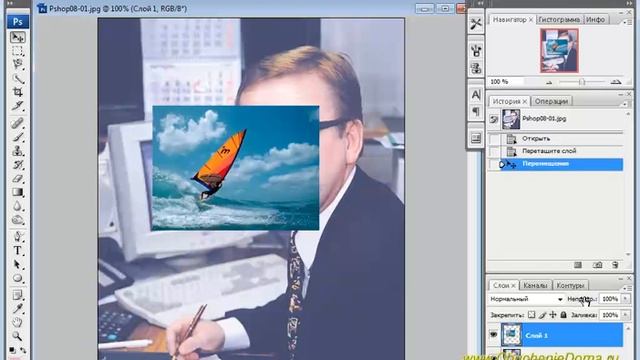Click the Ps logo atop the toolbox

[18, 22]
